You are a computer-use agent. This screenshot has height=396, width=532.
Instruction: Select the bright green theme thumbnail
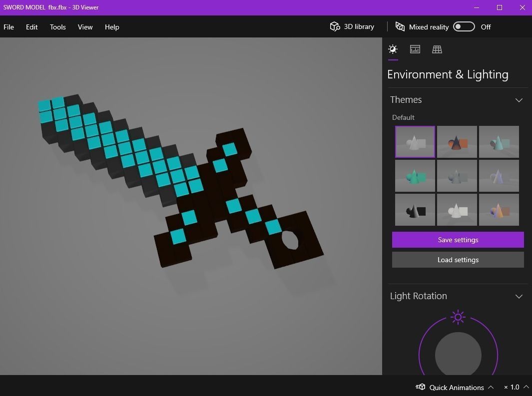coord(415,176)
